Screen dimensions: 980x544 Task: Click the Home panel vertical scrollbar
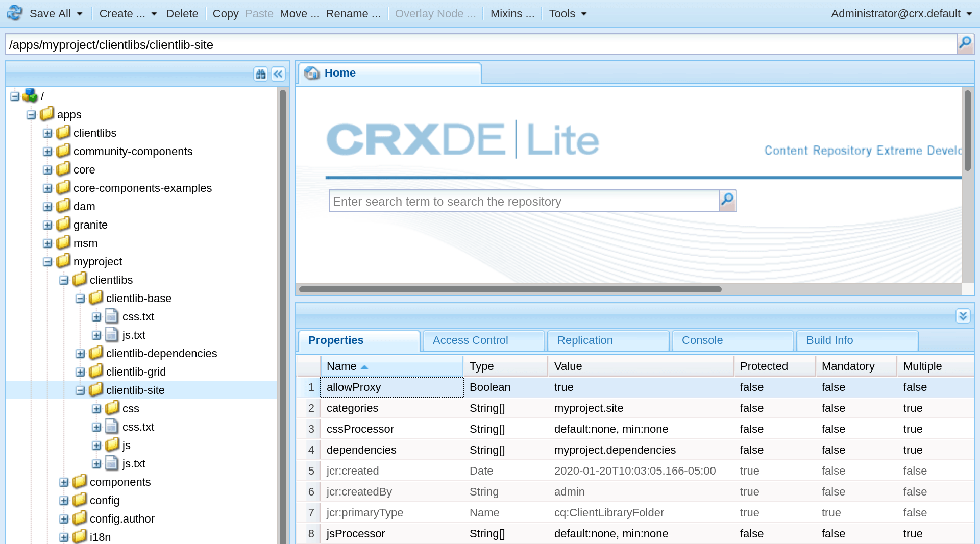coord(967,130)
